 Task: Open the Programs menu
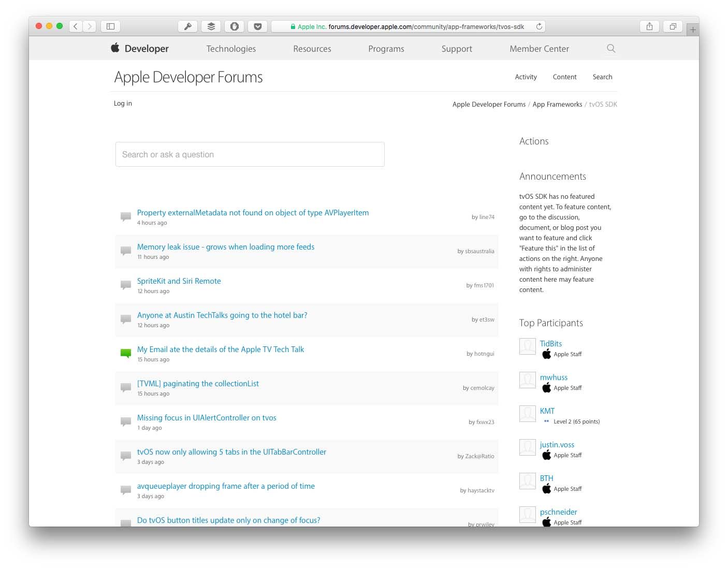[386, 49]
